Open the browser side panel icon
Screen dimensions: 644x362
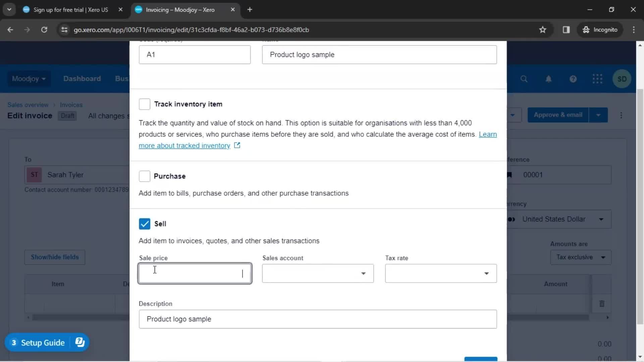(x=566, y=29)
